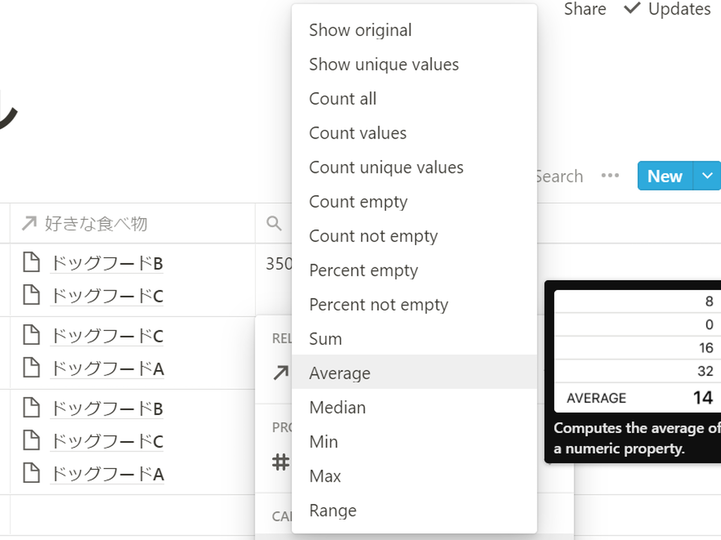Pick Count not empty

point(414,236)
